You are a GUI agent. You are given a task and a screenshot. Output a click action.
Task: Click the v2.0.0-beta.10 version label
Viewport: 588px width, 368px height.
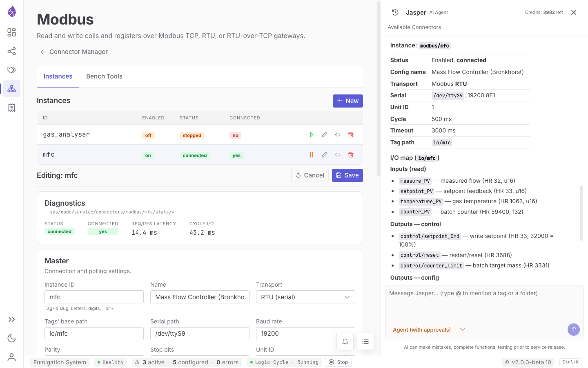coord(528,362)
